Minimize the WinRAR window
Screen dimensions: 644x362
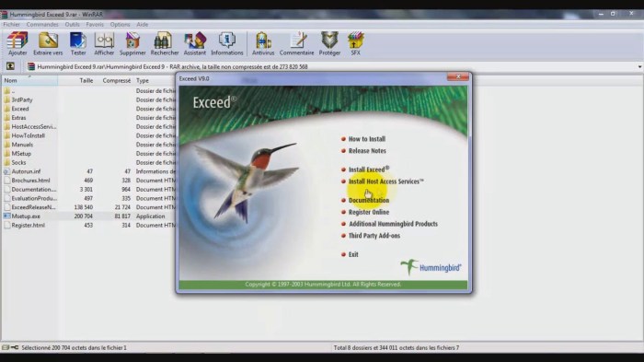(x=601, y=14)
